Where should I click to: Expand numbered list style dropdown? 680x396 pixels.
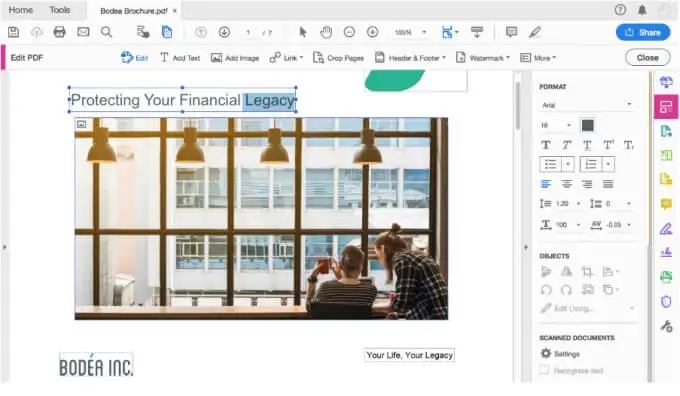tap(608, 164)
